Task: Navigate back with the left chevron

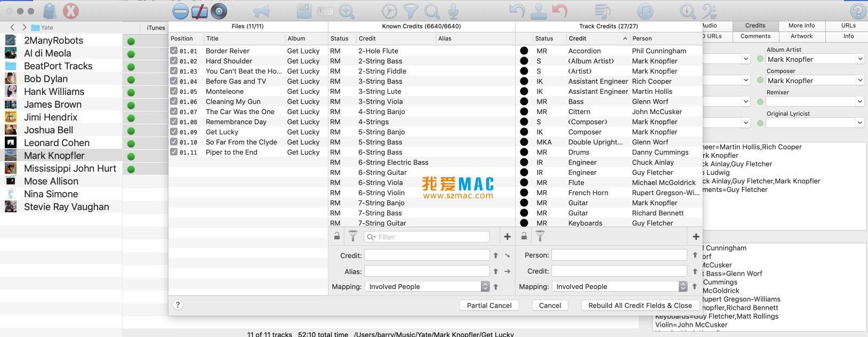Action: click(12, 27)
